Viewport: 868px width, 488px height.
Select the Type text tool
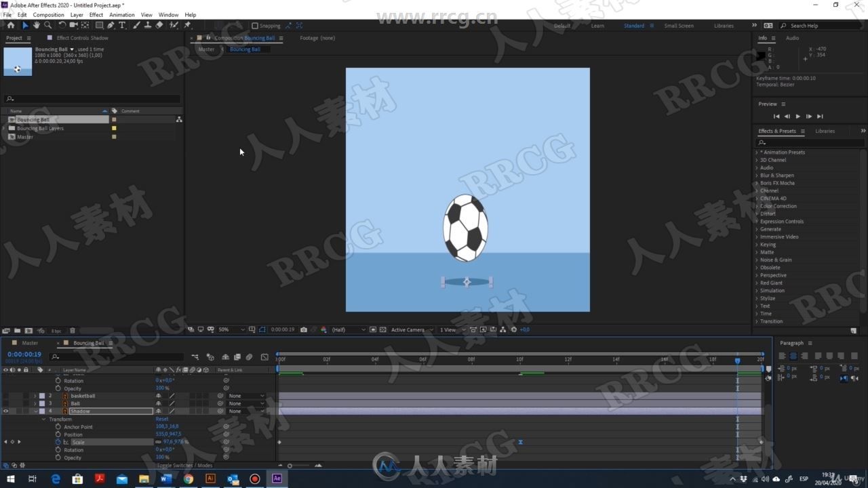(x=122, y=25)
